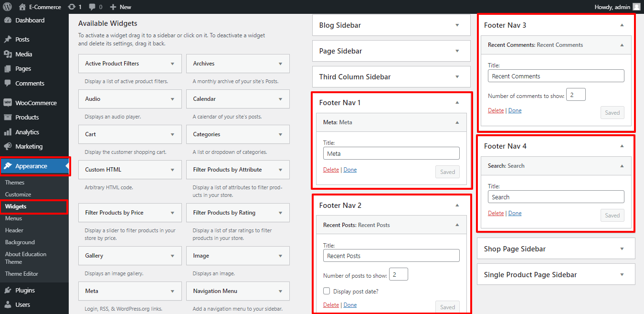
Task: Open the Menus submenu item
Action: tap(13, 218)
